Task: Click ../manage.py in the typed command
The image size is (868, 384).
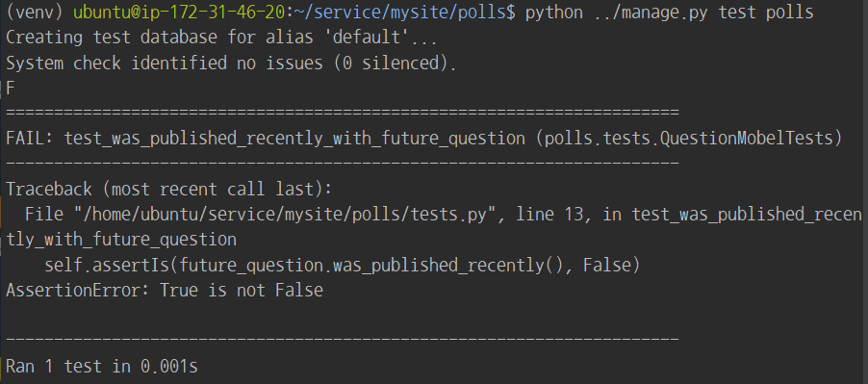Action: [651, 13]
